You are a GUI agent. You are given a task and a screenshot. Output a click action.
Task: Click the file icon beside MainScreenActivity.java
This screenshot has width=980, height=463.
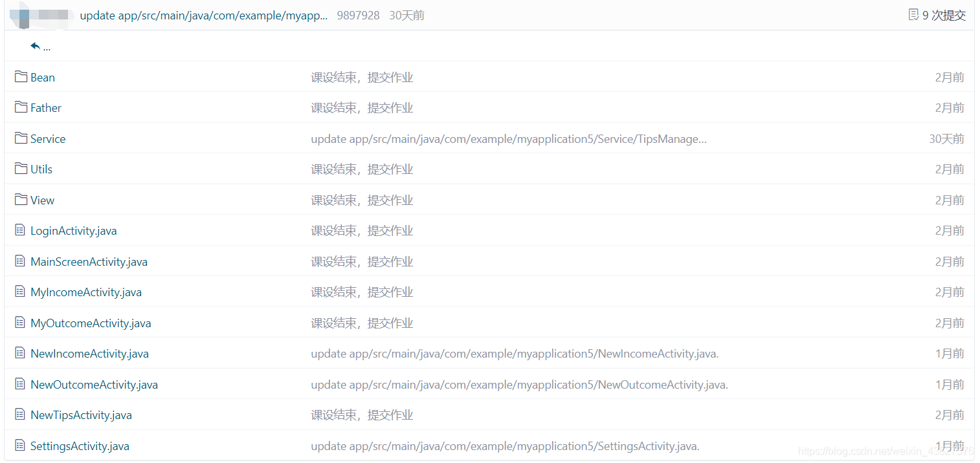point(20,261)
